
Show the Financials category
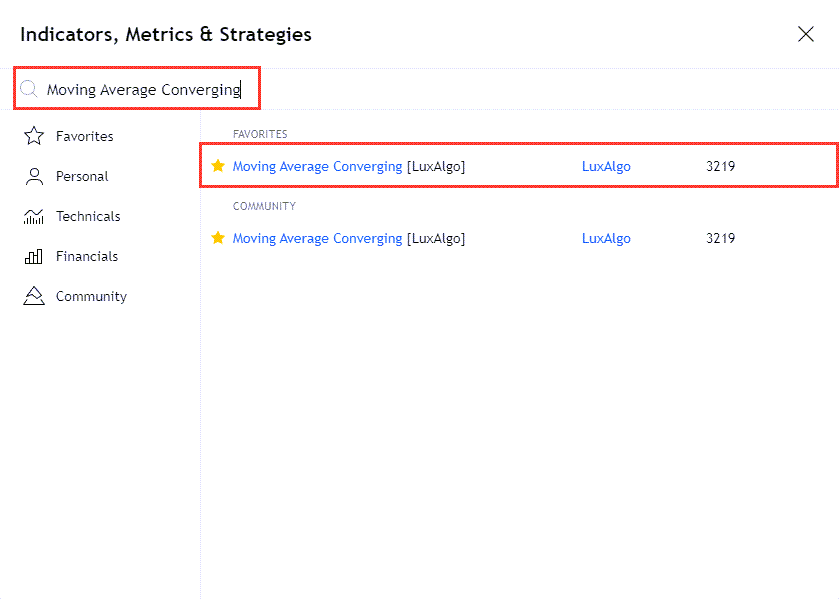point(87,256)
